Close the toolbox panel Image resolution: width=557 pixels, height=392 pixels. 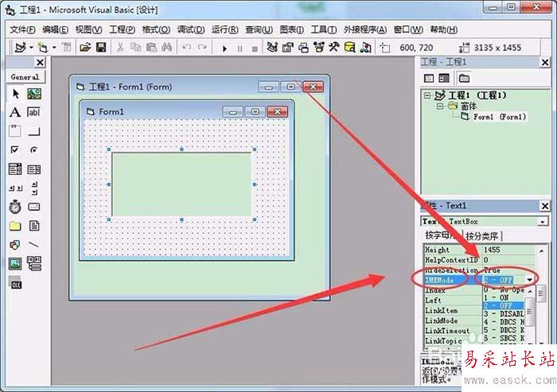pos(40,63)
